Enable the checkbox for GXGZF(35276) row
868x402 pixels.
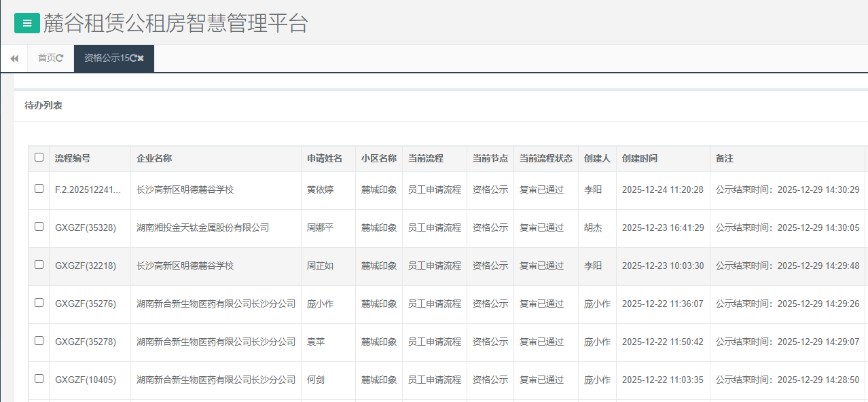click(x=39, y=303)
